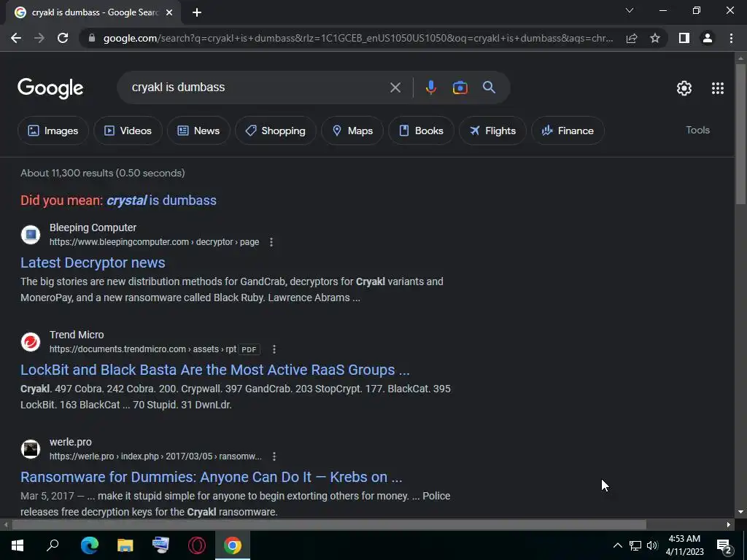Click 'crystal is dumbass' suggestion link

161,201
